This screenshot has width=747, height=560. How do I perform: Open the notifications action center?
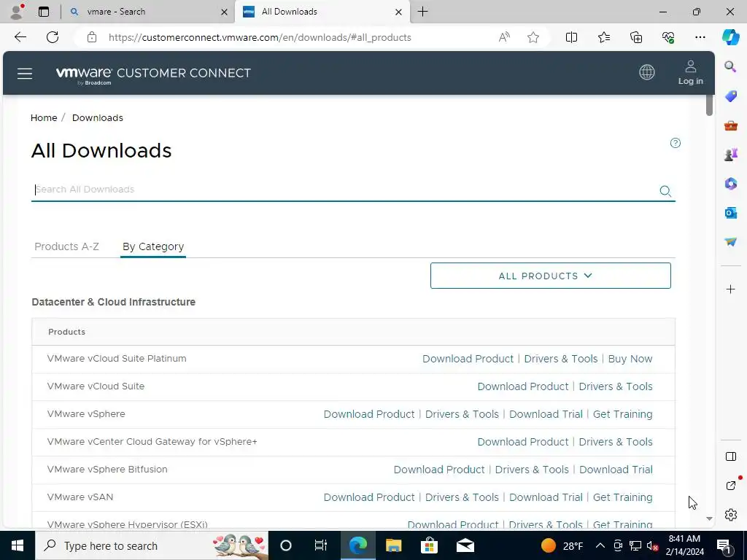[x=724, y=545]
